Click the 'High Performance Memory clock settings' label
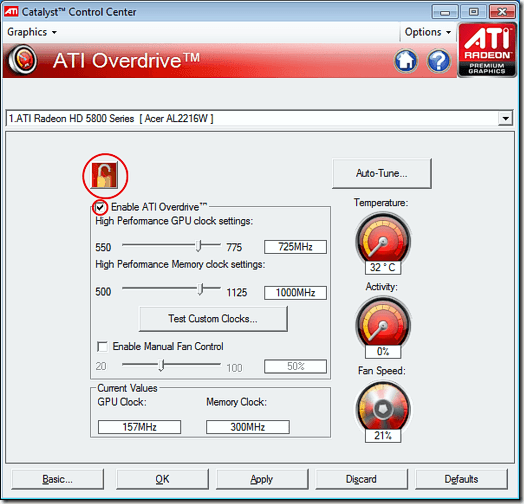524x504 pixels. pyautogui.click(x=180, y=264)
